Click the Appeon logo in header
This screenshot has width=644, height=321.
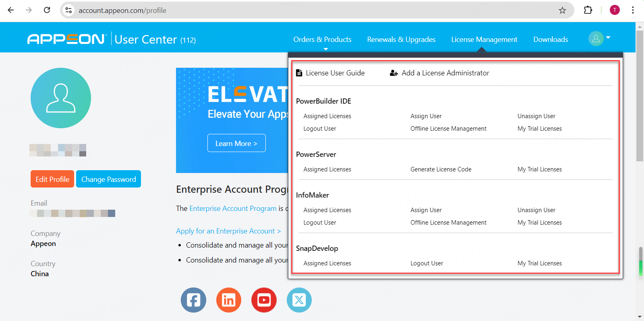(x=67, y=39)
